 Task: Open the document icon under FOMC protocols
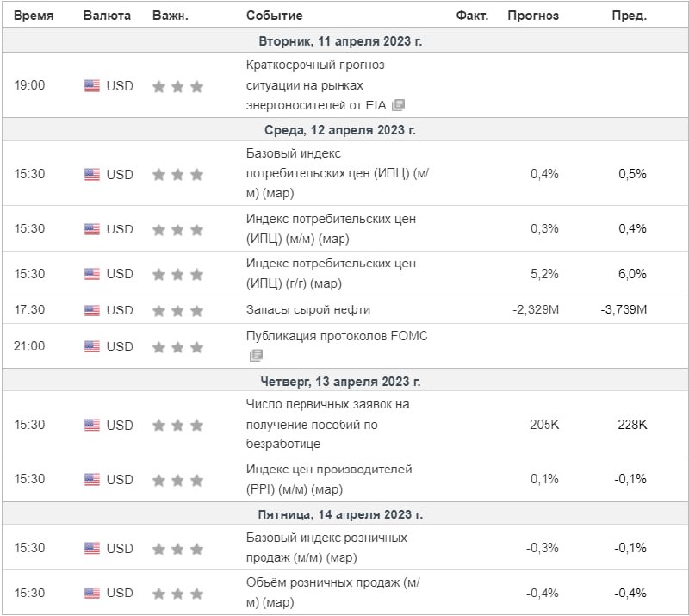click(x=256, y=355)
